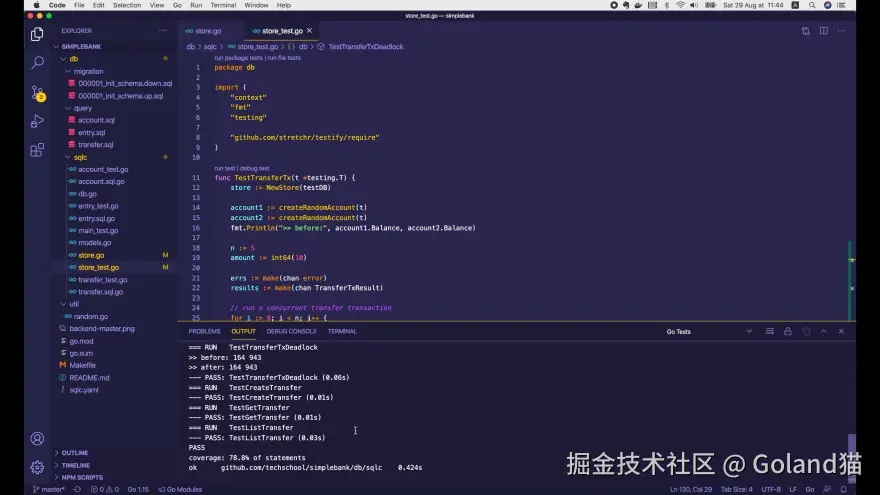Open the Terminal menu in menu bar
The image size is (880, 495).
(223, 5)
